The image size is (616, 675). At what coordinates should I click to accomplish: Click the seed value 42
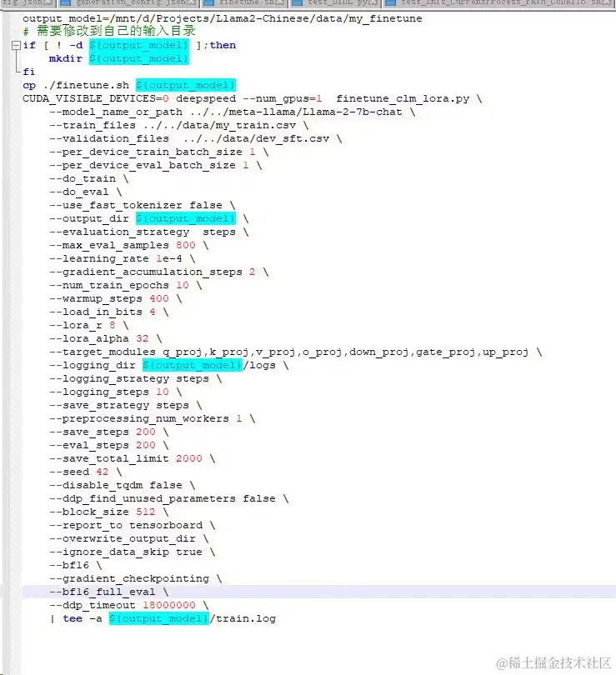(x=102, y=472)
